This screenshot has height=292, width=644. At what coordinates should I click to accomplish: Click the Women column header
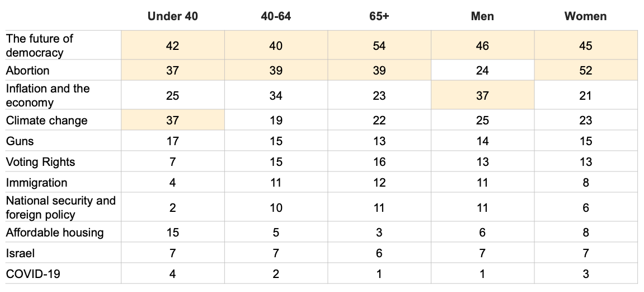(585, 16)
